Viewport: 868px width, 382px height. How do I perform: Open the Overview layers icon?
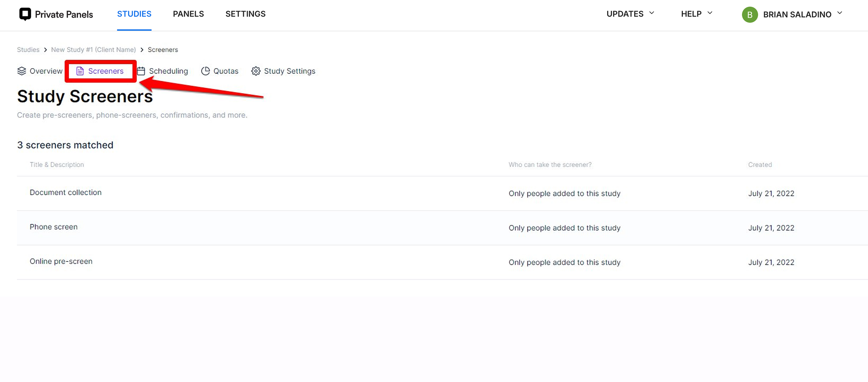(x=22, y=71)
